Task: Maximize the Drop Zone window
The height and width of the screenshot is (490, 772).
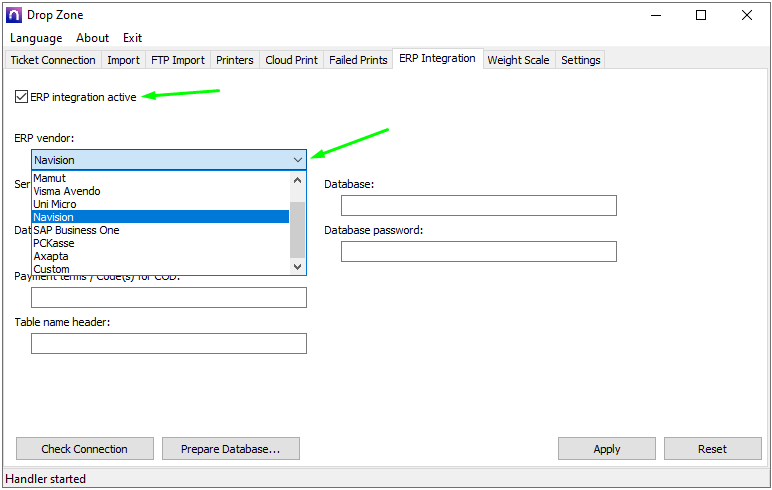Action: click(701, 15)
